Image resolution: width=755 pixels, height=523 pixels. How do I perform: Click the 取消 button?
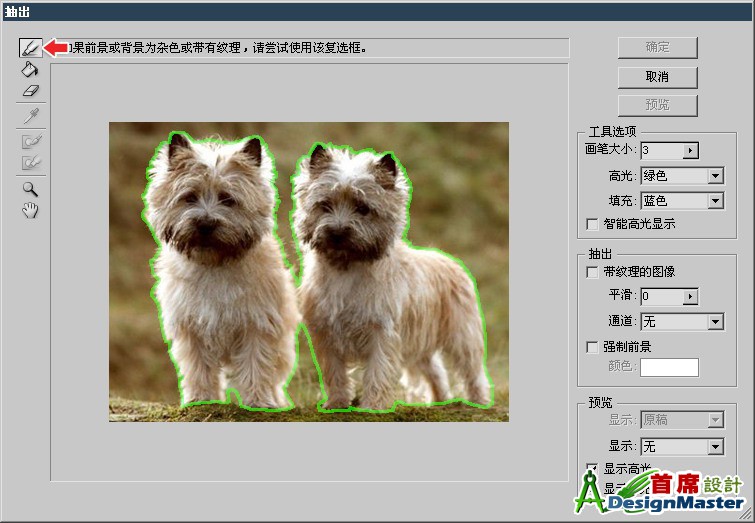(x=657, y=77)
